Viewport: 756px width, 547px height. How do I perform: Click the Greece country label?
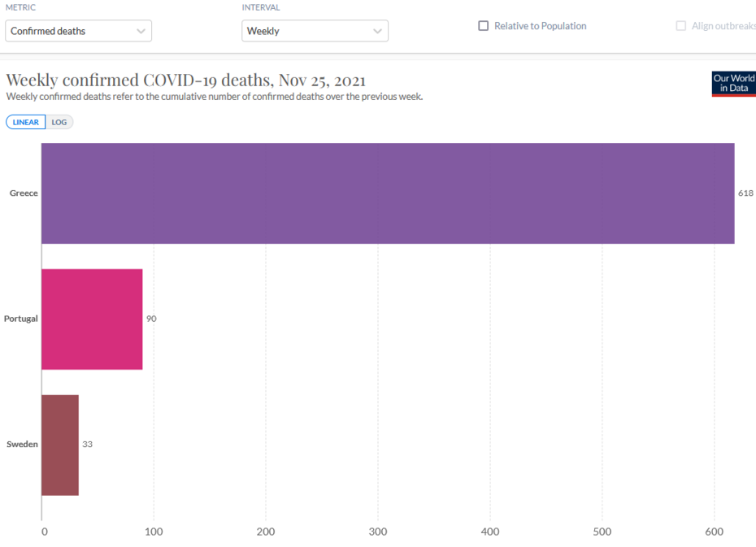[24, 193]
